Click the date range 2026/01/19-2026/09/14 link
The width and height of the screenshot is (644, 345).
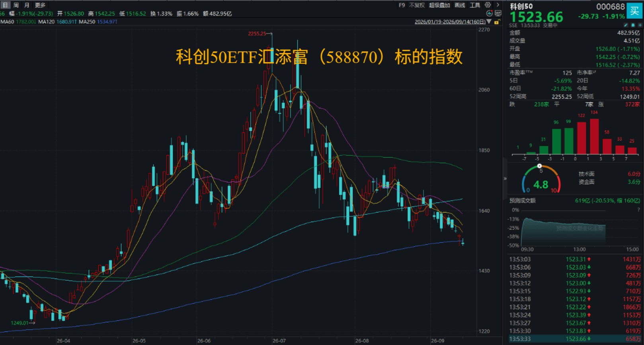pos(450,22)
